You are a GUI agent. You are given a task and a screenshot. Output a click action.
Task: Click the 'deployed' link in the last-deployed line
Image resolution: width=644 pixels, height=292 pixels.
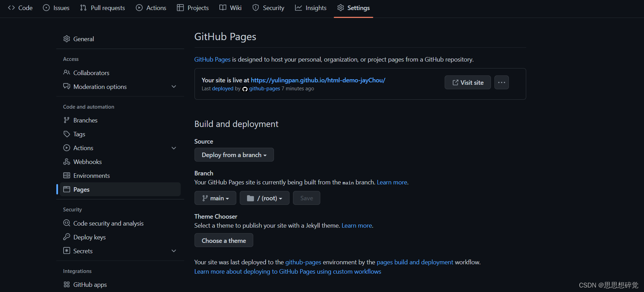[x=222, y=89]
